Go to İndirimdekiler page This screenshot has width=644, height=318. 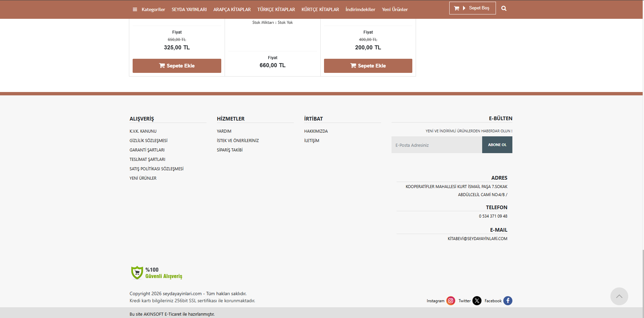pos(360,9)
